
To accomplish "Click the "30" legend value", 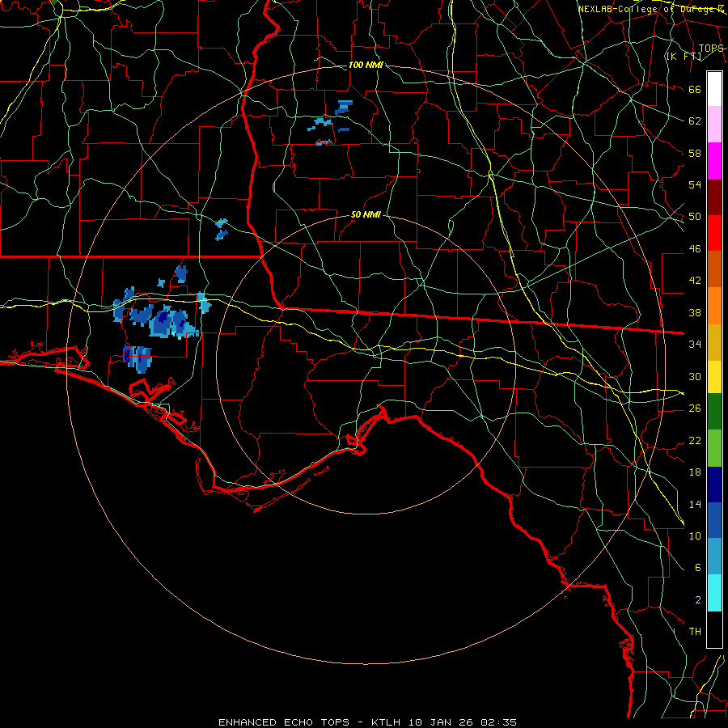I will (x=695, y=376).
